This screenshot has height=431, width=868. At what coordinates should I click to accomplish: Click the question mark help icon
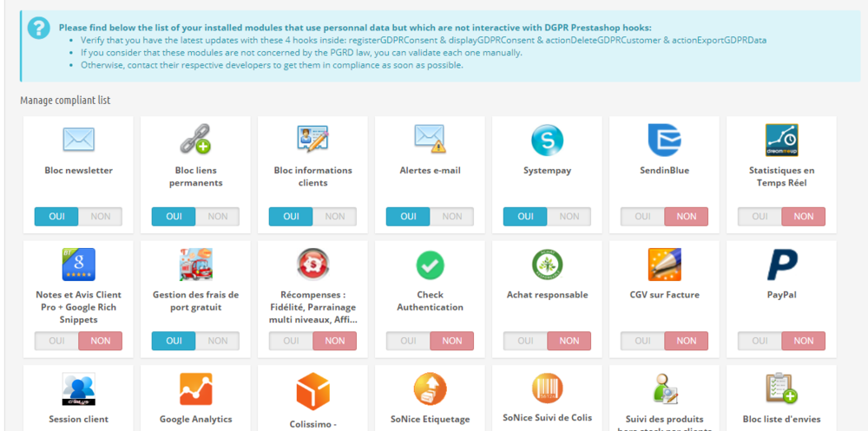(x=38, y=28)
